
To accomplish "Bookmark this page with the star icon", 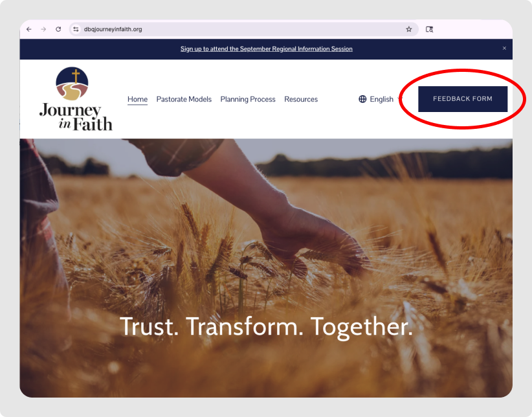I will point(408,29).
